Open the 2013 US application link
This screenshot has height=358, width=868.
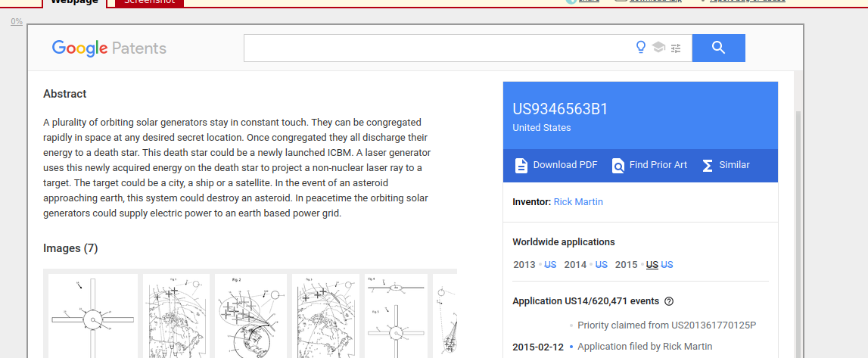(x=550, y=264)
